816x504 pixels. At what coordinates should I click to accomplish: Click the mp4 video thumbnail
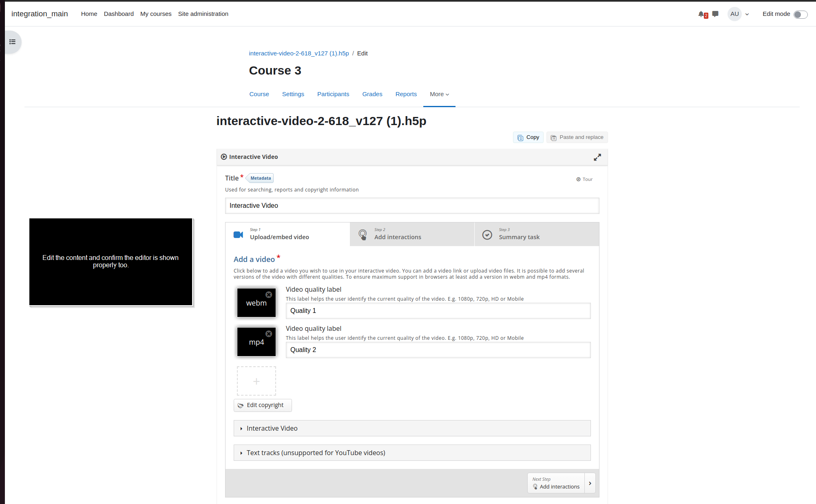click(257, 342)
